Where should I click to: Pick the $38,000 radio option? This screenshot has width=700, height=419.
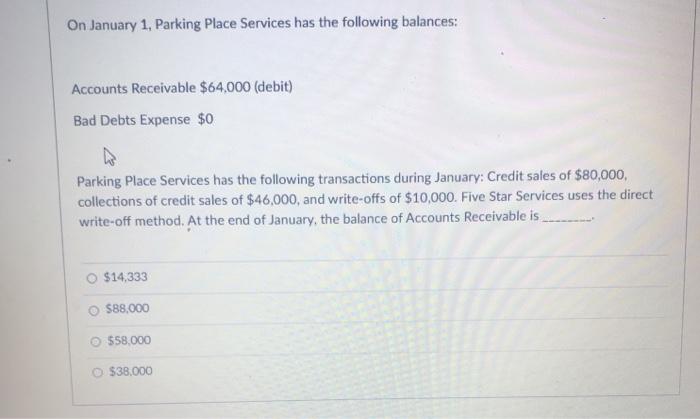click(97, 372)
